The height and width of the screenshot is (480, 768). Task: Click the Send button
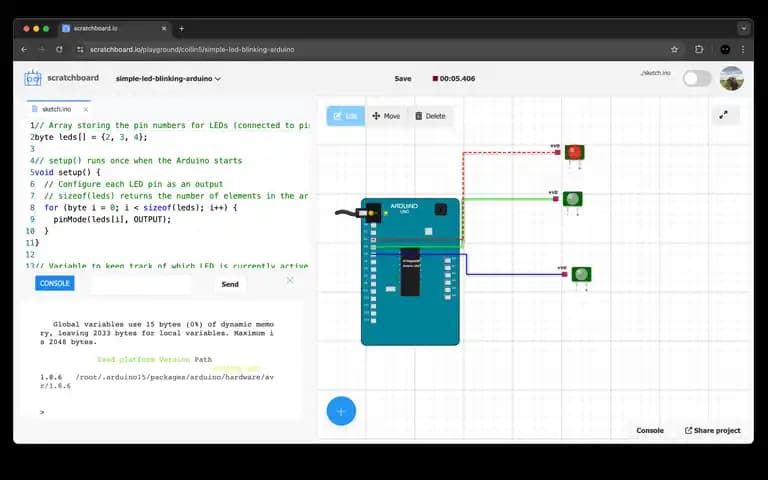click(x=230, y=284)
